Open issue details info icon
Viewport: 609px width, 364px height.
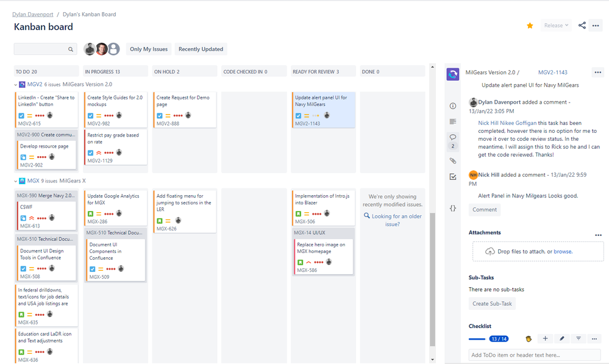coord(453,105)
